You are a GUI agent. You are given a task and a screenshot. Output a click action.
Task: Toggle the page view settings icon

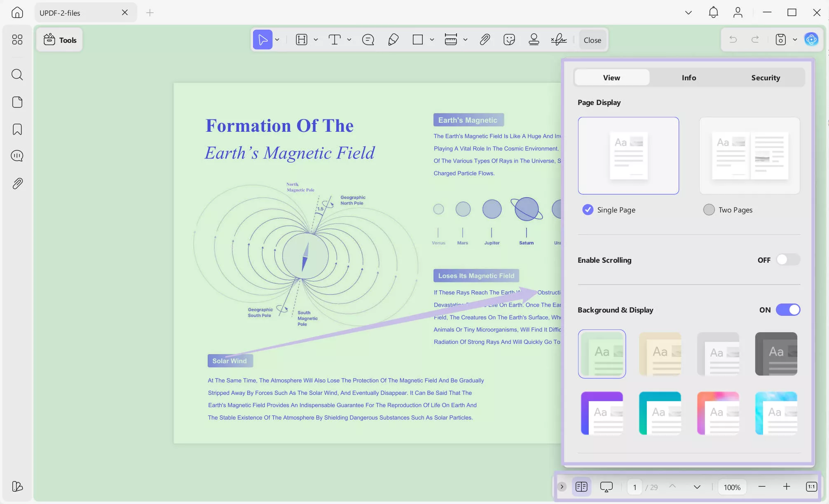581,487
